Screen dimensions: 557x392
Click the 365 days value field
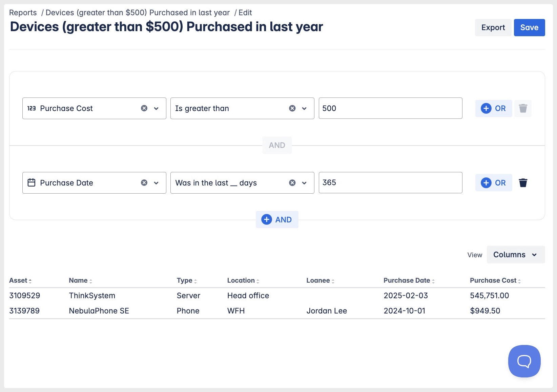[390, 183]
